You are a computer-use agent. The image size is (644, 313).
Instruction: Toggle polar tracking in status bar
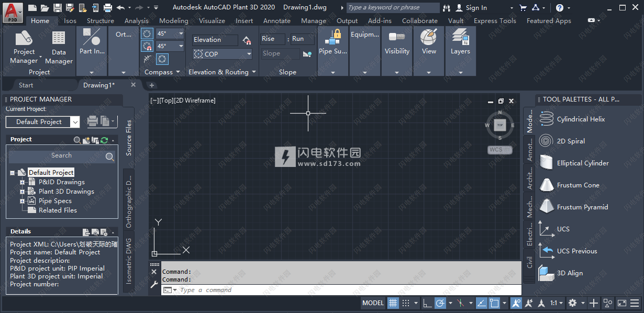(x=440, y=303)
